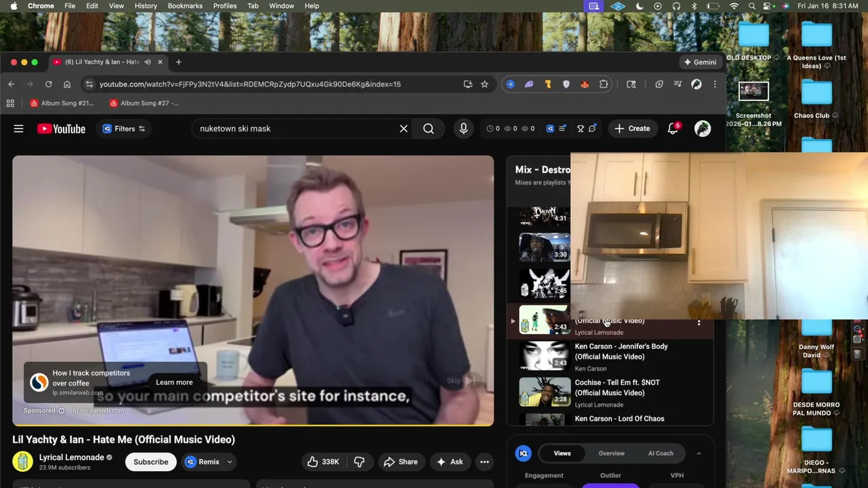Click the vidIQ extension icon in Chrome toolbar
The height and width of the screenshot is (488, 868).
[x=511, y=84]
